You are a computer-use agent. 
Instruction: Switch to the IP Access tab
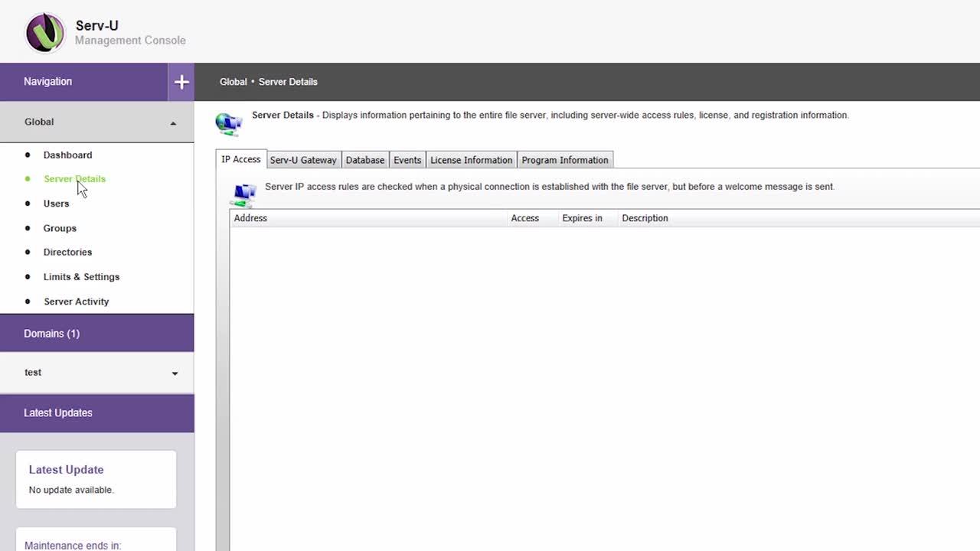(x=241, y=159)
